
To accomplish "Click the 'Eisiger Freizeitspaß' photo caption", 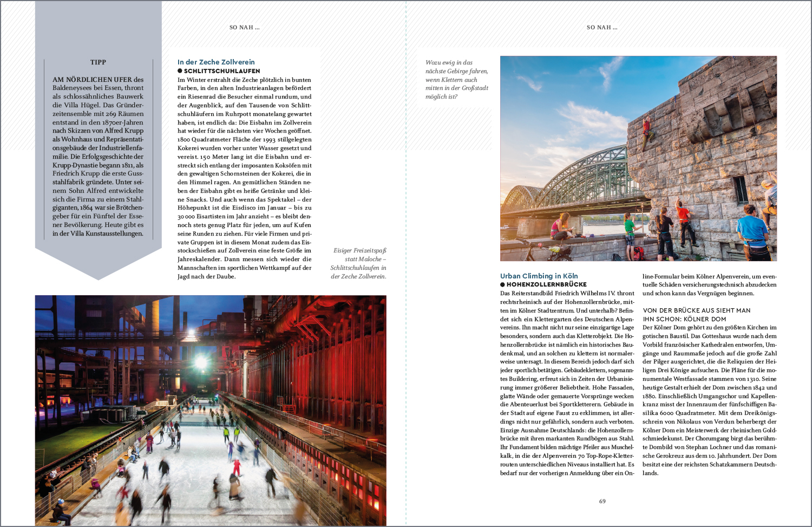I will pos(359,263).
